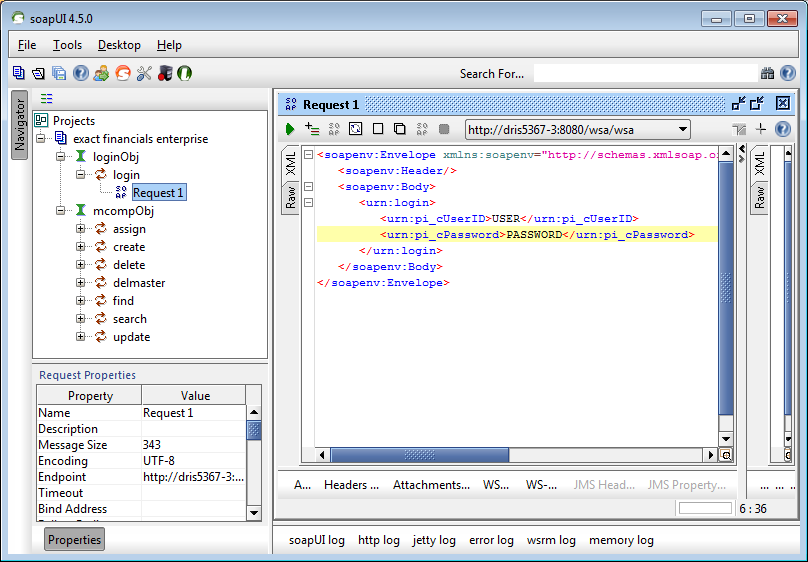808x562 pixels.
Task: Collapse the urn:login XML fold marker
Action: [308, 202]
